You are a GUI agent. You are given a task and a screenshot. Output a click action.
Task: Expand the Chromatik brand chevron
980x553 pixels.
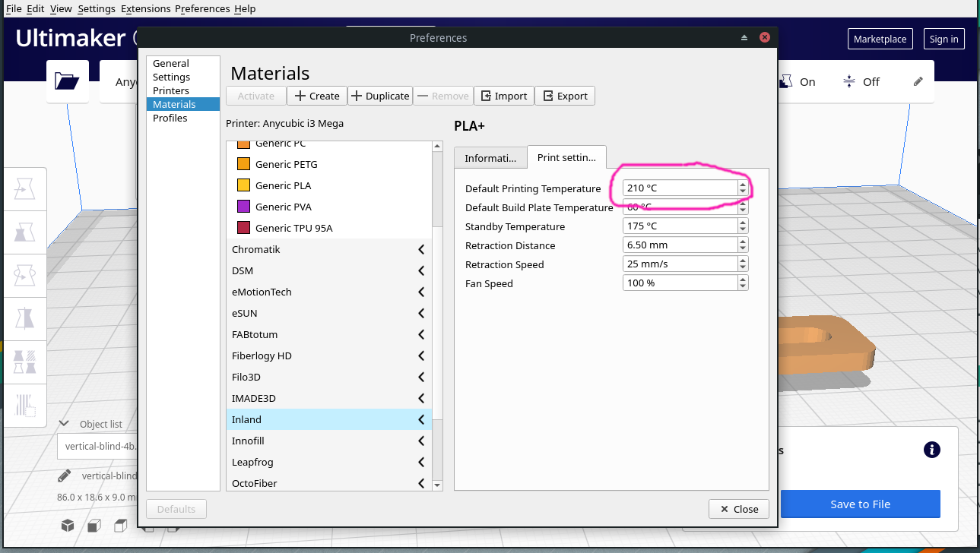click(x=421, y=249)
